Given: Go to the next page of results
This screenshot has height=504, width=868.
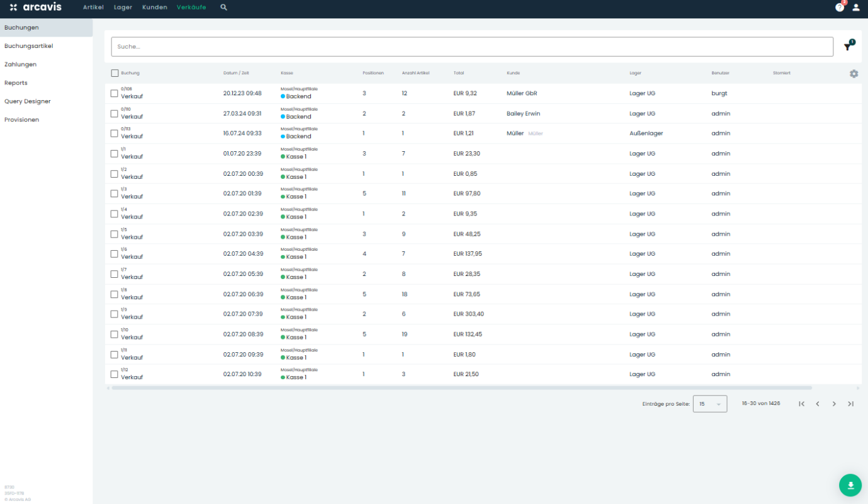Looking at the screenshot, I should click(834, 404).
